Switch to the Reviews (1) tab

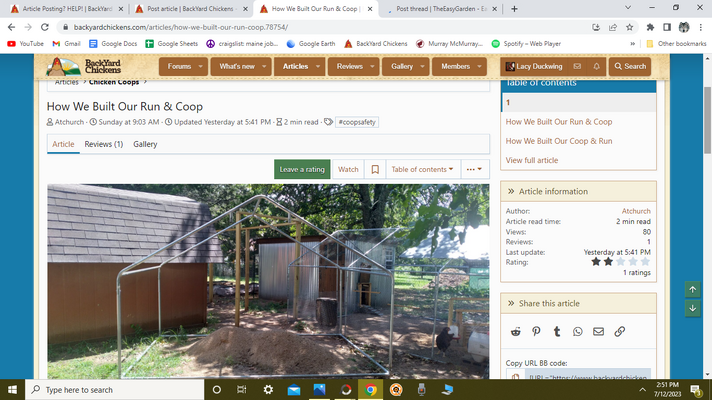[x=104, y=144]
